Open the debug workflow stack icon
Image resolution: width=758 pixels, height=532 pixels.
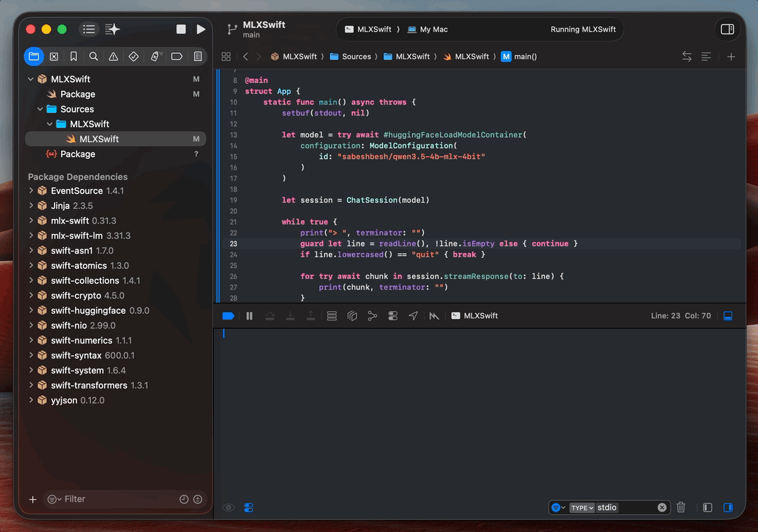331,316
